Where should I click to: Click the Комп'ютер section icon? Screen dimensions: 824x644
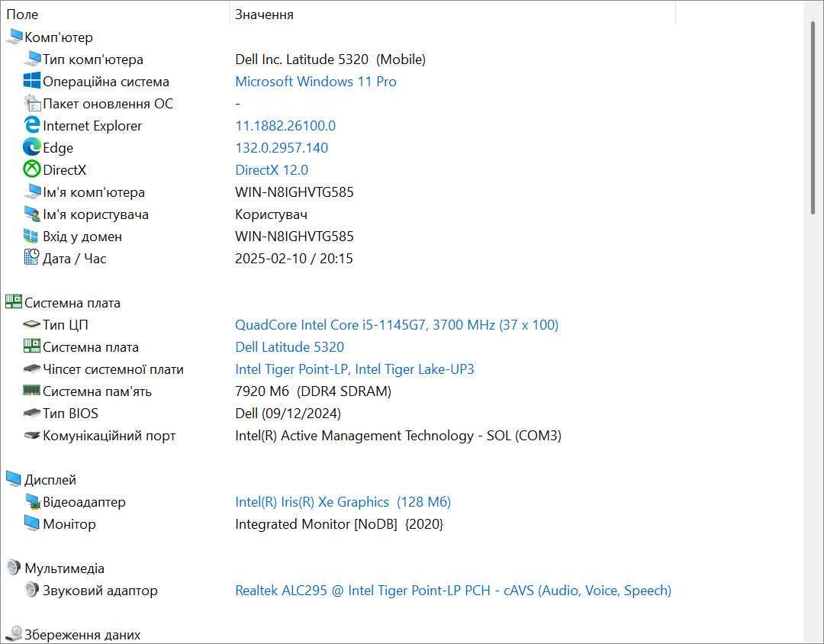(x=14, y=37)
